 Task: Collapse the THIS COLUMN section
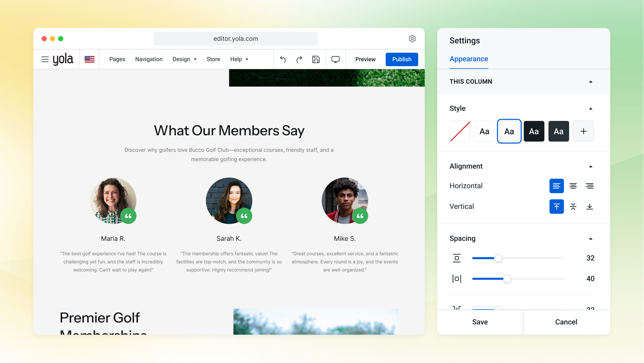pos(591,82)
